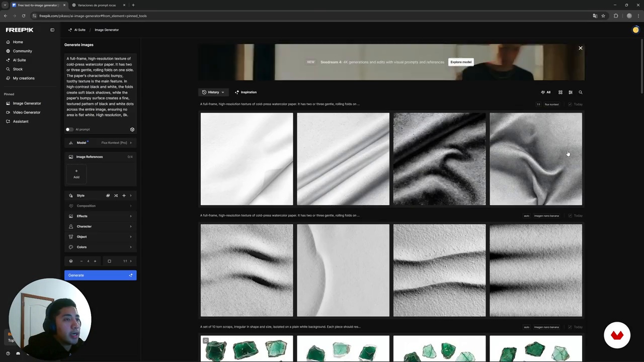Image resolution: width=644 pixels, height=362 pixels.
Task: Open a new browser tab
Action: (133, 5)
